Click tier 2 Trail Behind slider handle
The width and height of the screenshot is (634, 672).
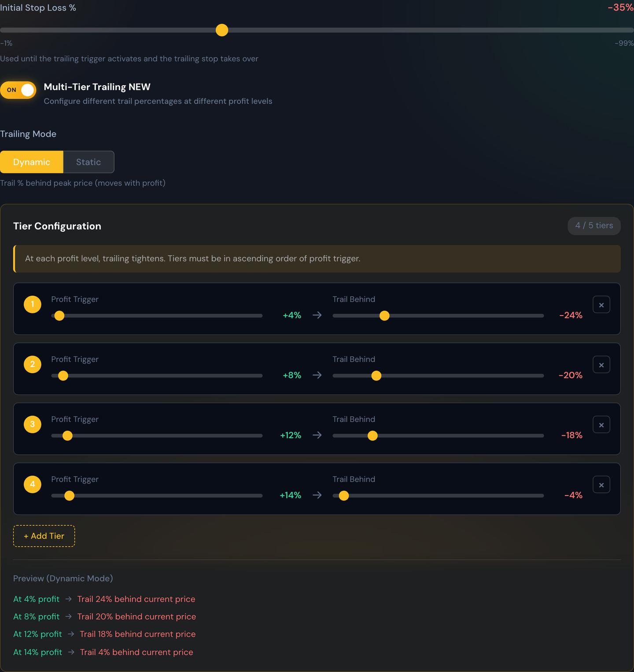[x=376, y=375]
